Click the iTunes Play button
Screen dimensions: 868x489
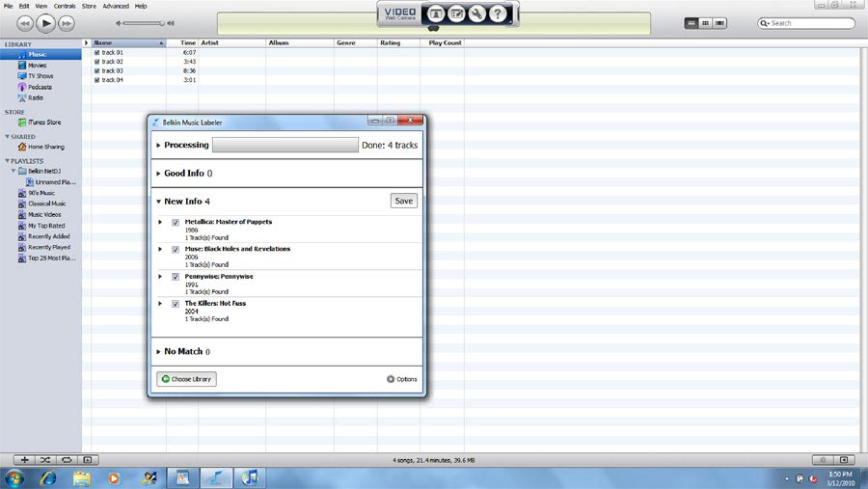pos(46,23)
